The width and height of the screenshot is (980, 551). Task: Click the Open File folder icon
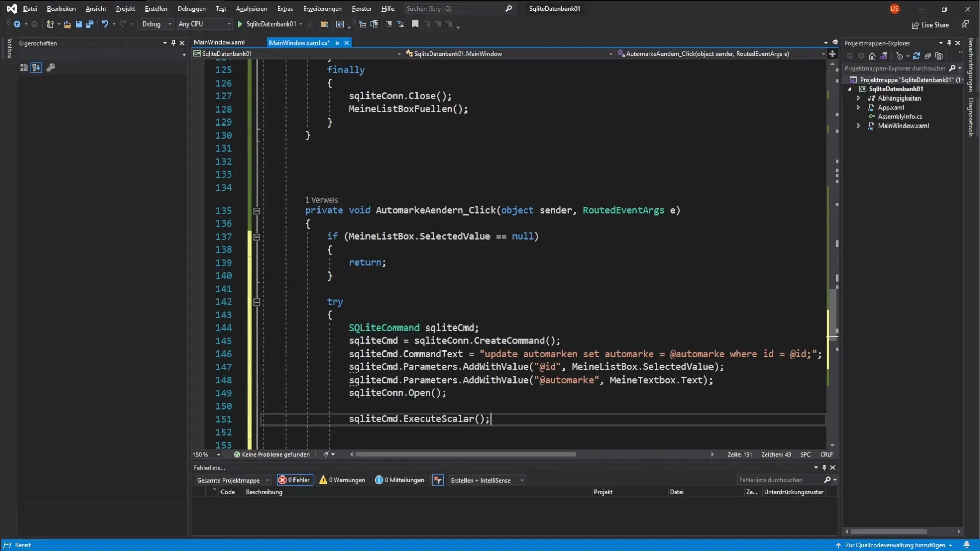pos(67,24)
